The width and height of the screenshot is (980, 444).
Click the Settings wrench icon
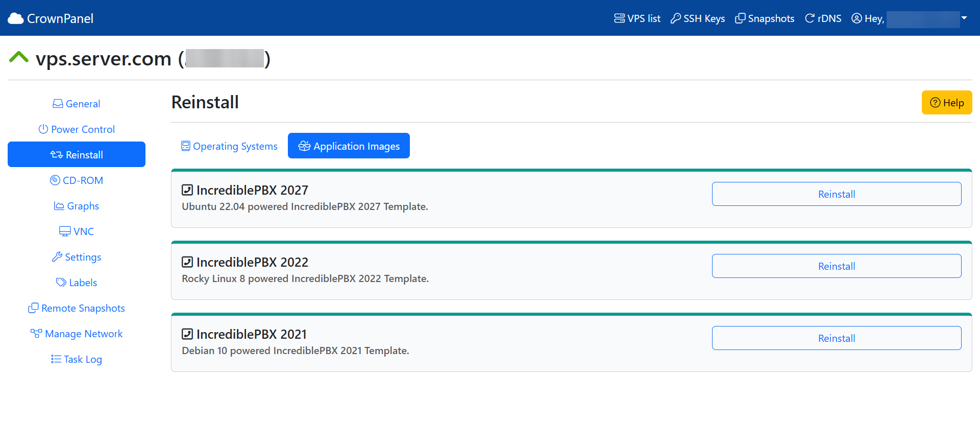click(x=57, y=257)
